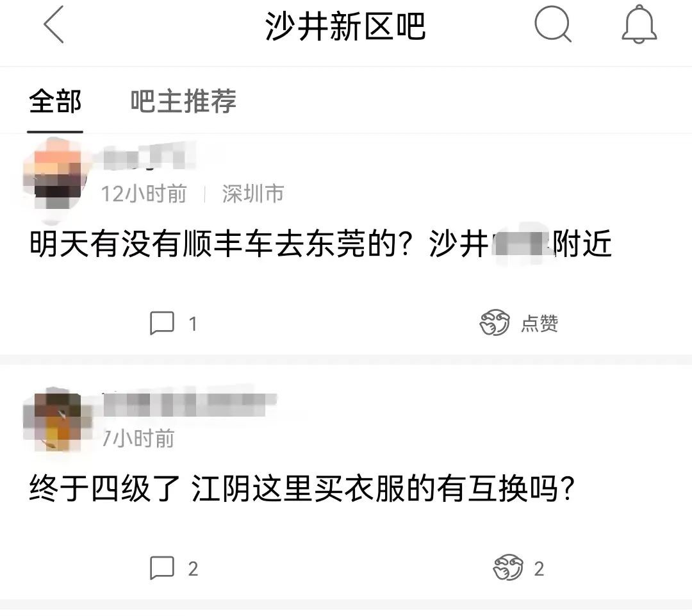Screen dimensions: 692x616
Task: Switch to the 吧主推荐 tab
Action: pos(183,101)
